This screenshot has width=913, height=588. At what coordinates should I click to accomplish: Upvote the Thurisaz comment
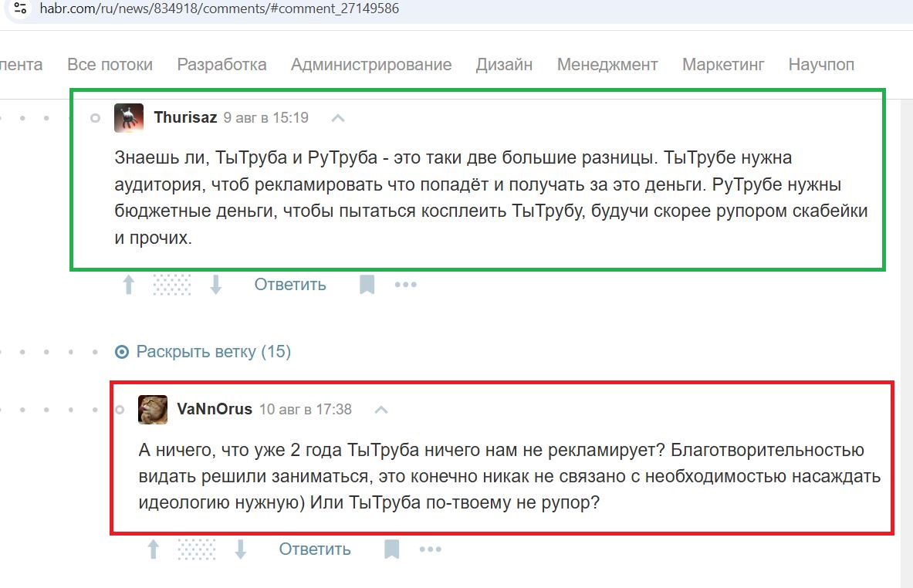(x=129, y=285)
